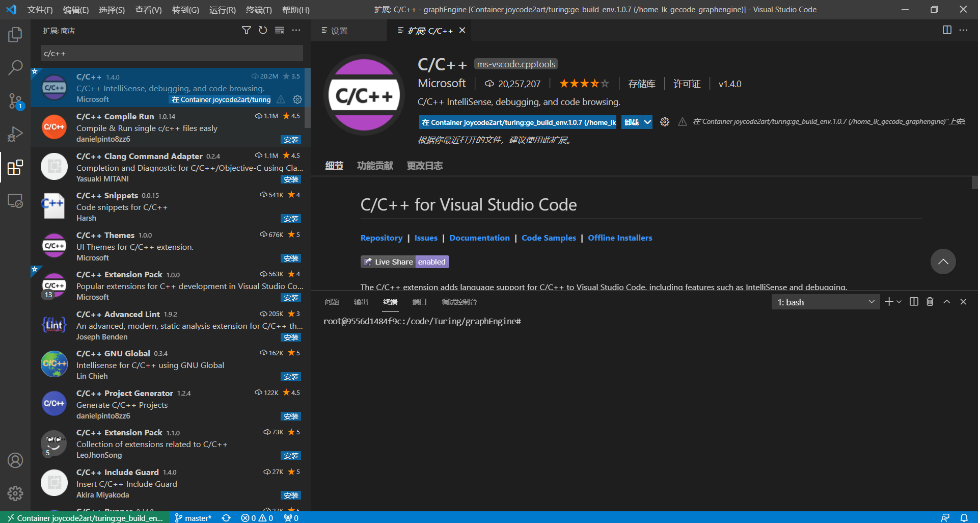The image size is (980, 523).
Task: Install C/C++ Compile Run extension
Action: pyautogui.click(x=291, y=140)
